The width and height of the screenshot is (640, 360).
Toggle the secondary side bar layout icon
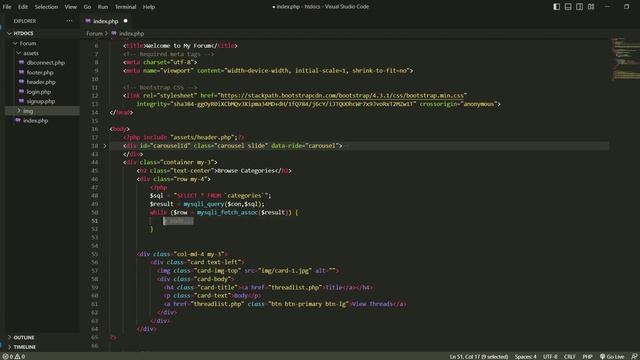[579, 7]
